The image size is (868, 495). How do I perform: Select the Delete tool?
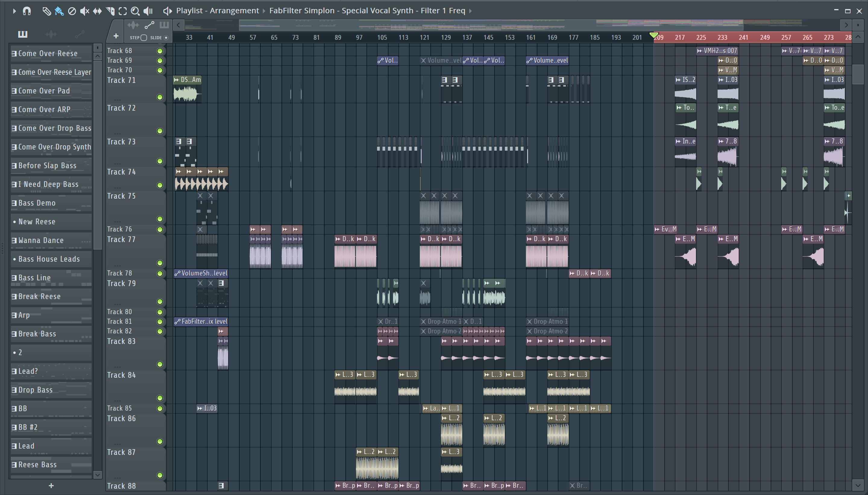click(72, 11)
